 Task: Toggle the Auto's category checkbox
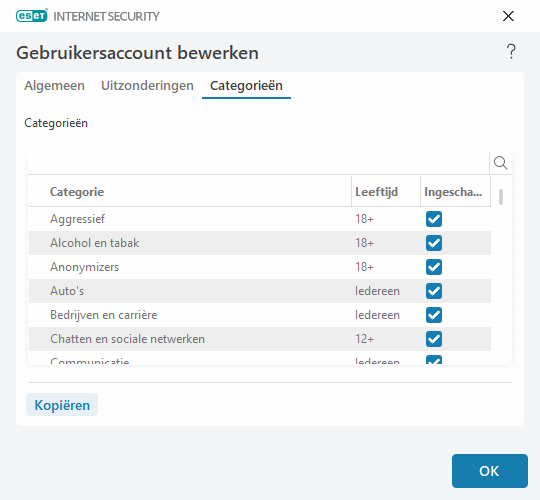click(x=434, y=291)
